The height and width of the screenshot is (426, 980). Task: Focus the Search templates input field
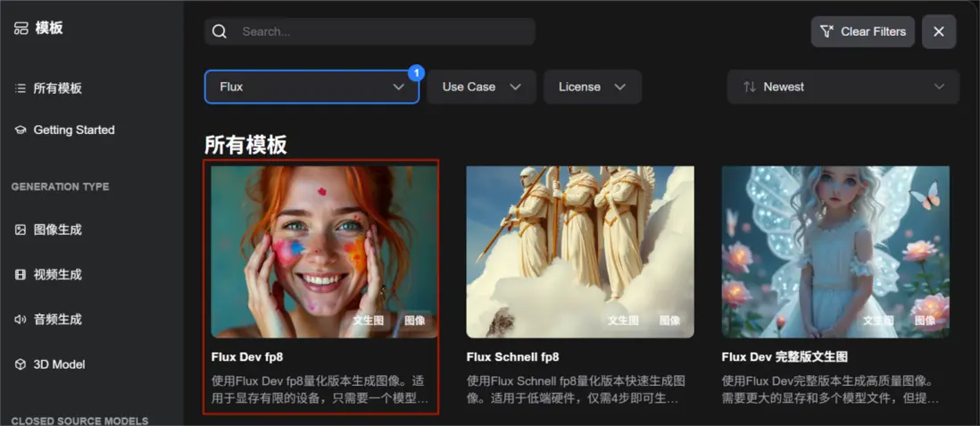point(370,31)
